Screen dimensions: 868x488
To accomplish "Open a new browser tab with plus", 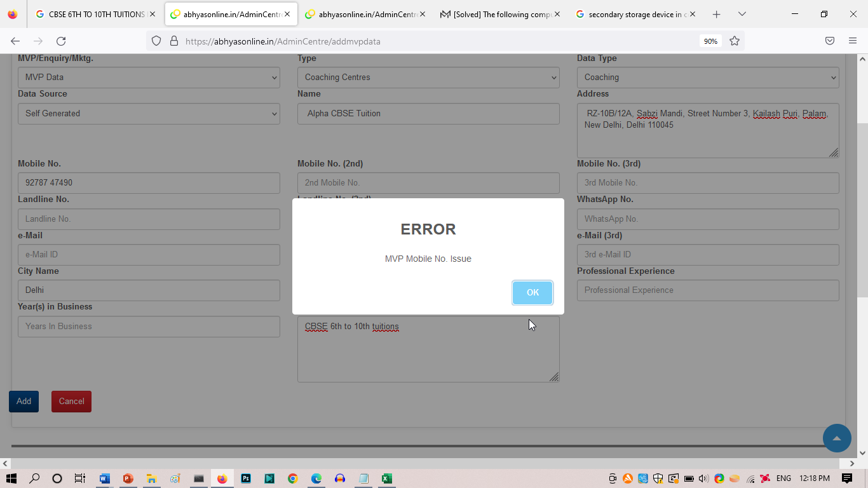I will pos(716,14).
